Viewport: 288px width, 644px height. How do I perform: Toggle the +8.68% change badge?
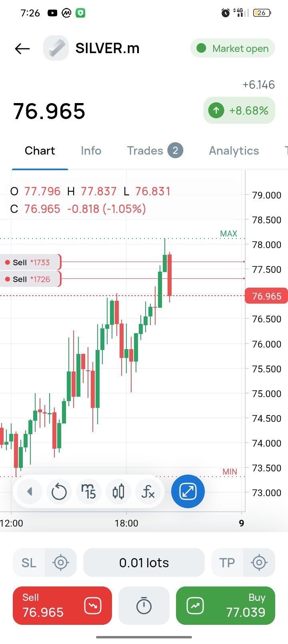[239, 111]
